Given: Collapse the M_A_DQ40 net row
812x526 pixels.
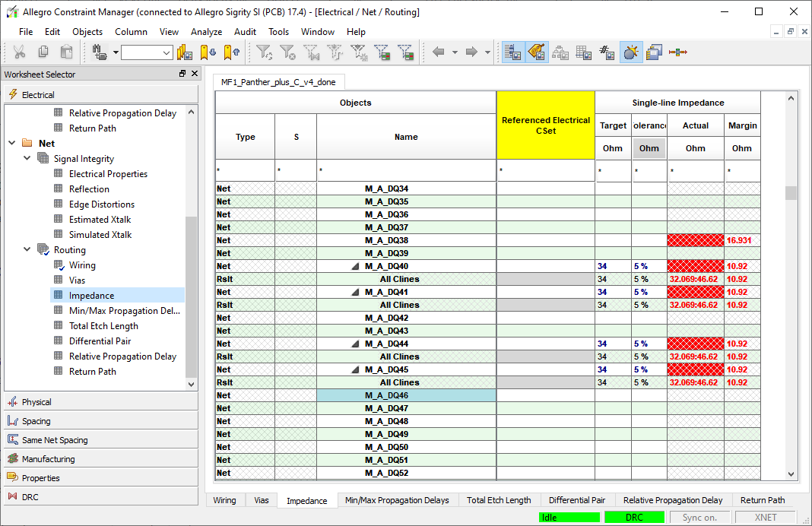Looking at the screenshot, I should point(356,267).
